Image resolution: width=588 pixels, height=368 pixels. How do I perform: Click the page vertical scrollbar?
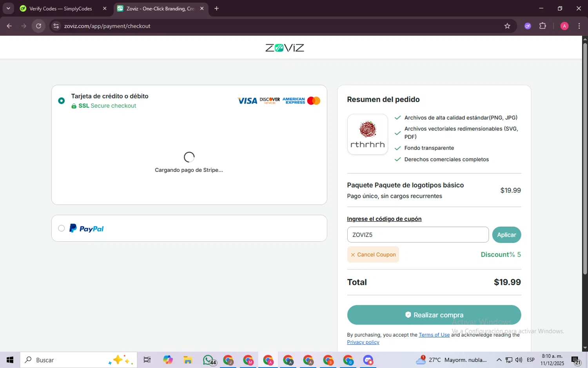coord(585,158)
